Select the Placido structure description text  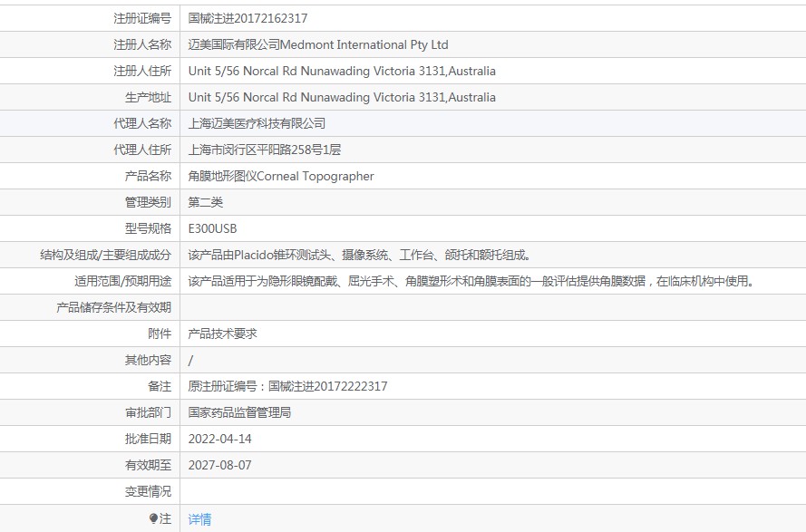[x=360, y=255]
